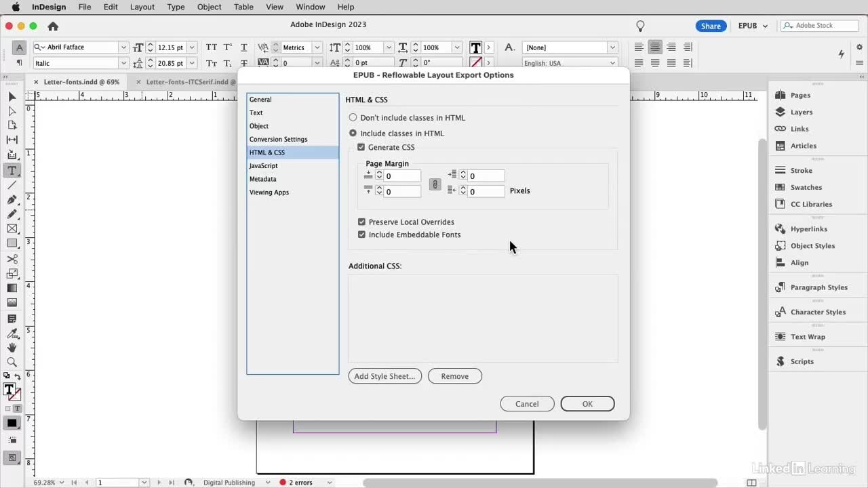The height and width of the screenshot is (488, 868).
Task: Select the Page tool
Action: tap(12, 125)
